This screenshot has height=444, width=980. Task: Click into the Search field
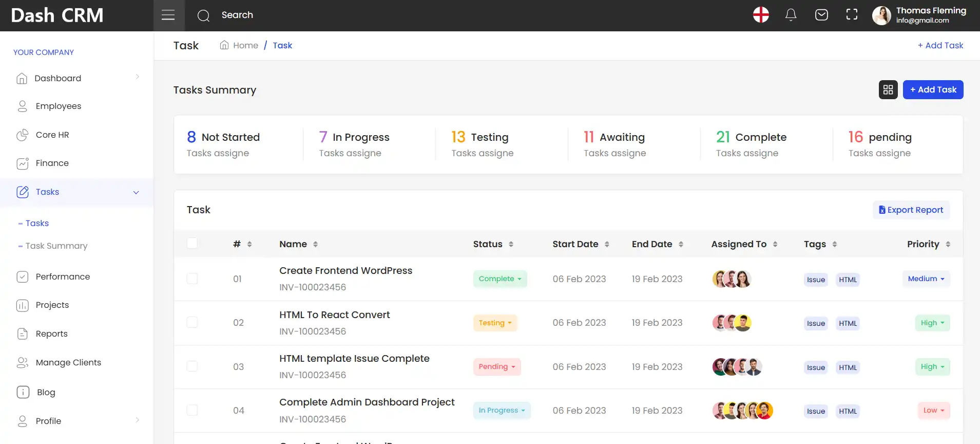click(237, 15)
